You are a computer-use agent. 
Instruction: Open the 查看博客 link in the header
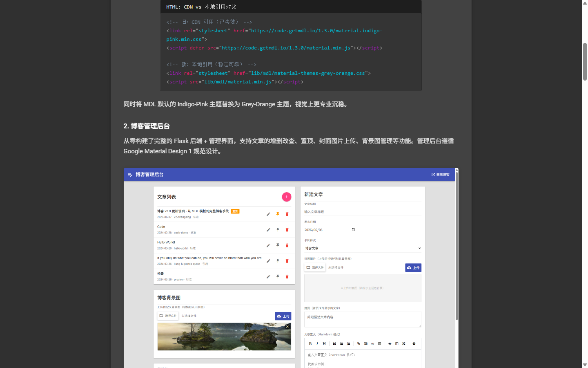point(441,175)
